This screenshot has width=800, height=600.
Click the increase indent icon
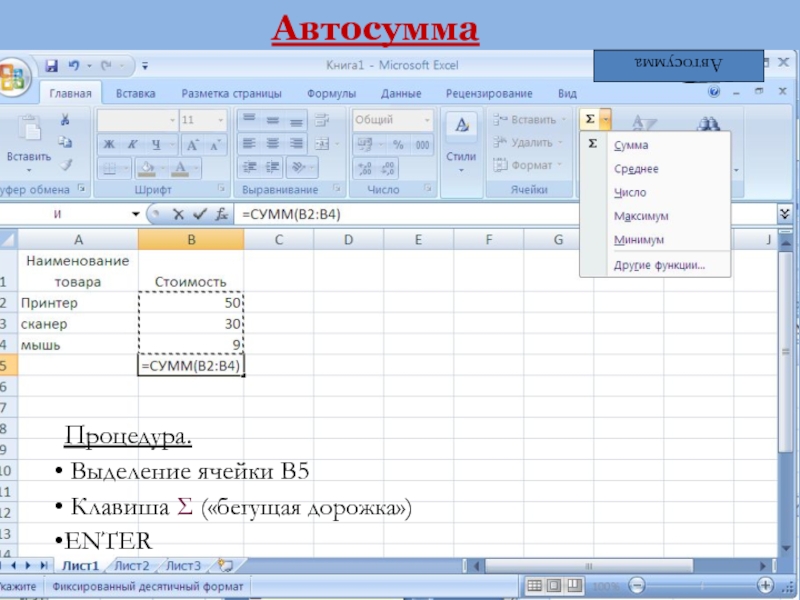[x=272, y=167]
